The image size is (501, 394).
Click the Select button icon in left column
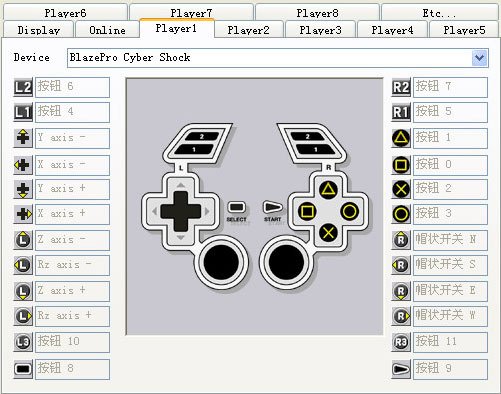23,369
